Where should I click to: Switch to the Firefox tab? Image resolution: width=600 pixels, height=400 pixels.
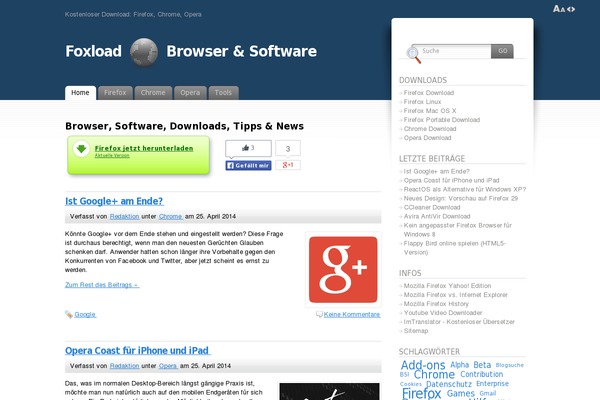point(115,93)
